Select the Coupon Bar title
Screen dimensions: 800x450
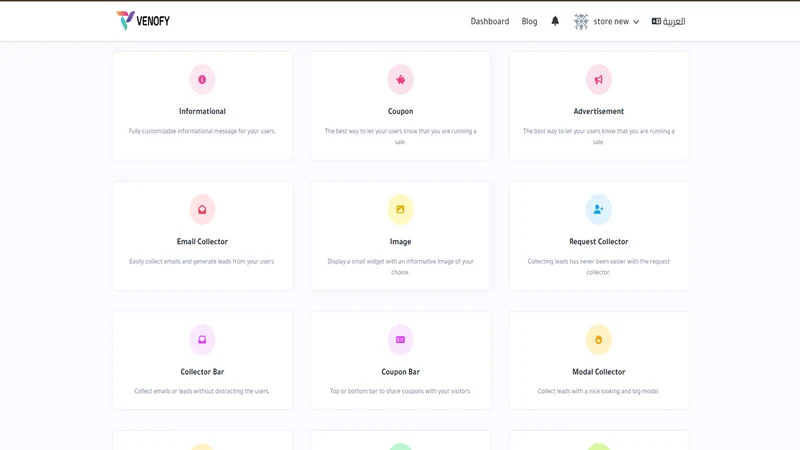tap(401, 372)
